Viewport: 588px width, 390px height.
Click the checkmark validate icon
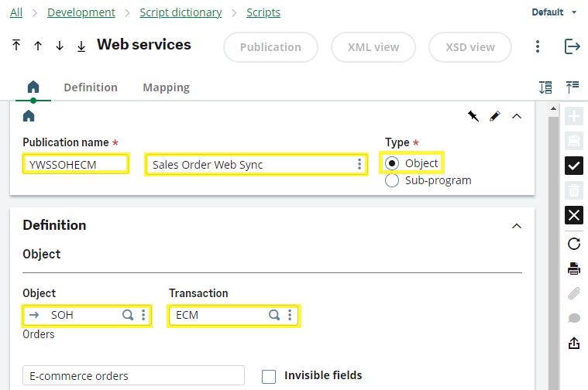point(574,166)
